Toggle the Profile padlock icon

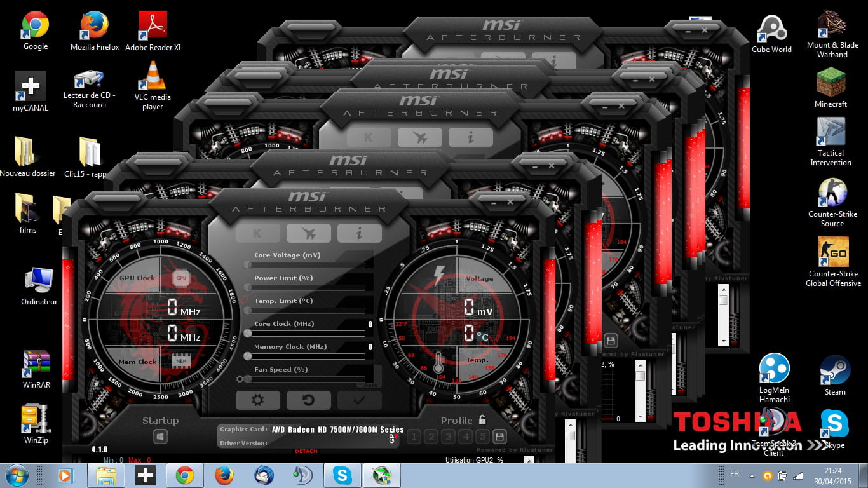tap(482, 420)
